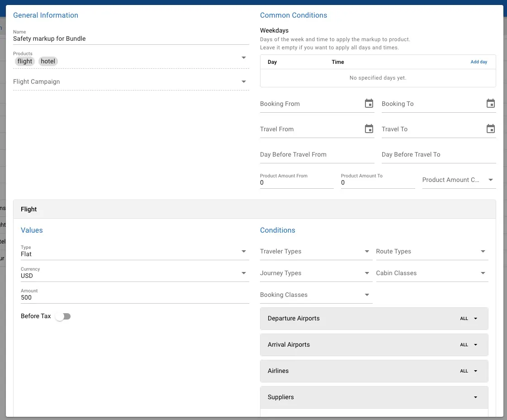Select the hotel product chip
Viewport: 507px width, 420px height.
coord(48,61)
